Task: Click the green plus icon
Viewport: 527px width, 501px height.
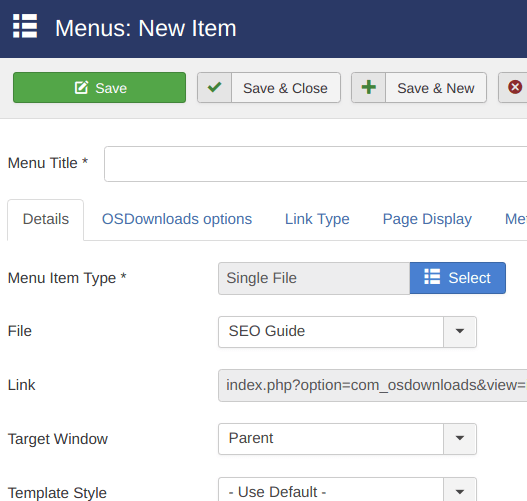Action: [369, 87]
